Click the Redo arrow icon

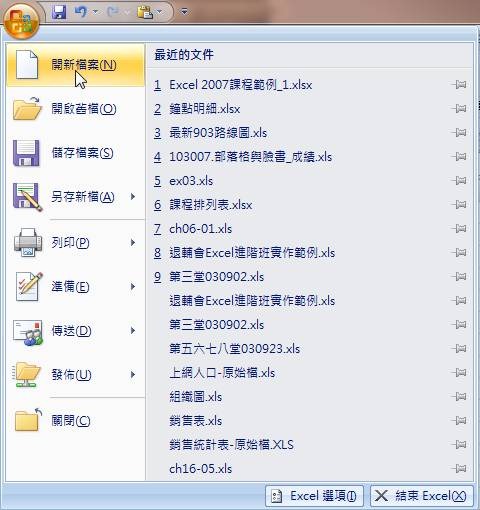pyautogui.click(x=113, y=12)
